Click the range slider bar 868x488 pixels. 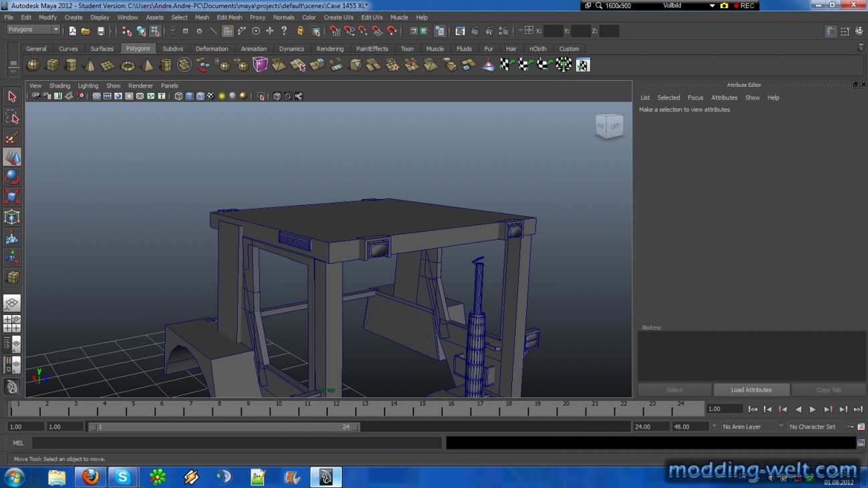pyautogui.click(x=224, y=427)
